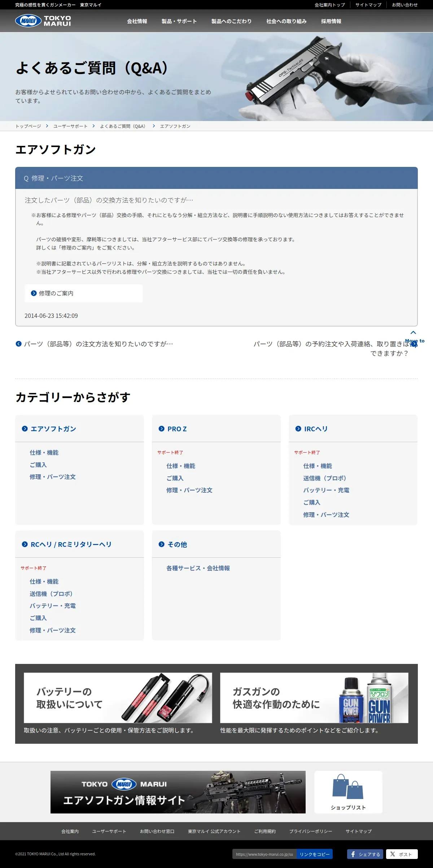Select ご購入 under エアソフトガン
Screen dimensions: 433x868
(x=38, y=465)
